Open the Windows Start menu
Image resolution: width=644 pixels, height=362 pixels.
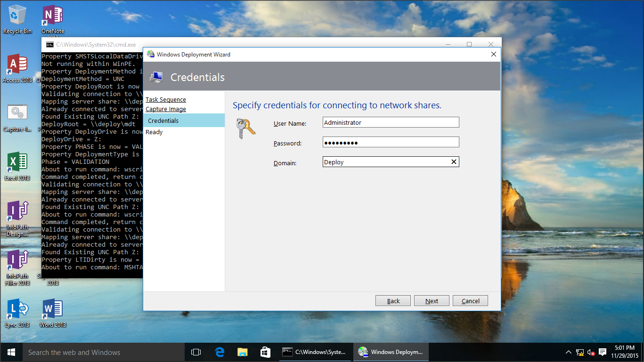[x=11, y=352]
